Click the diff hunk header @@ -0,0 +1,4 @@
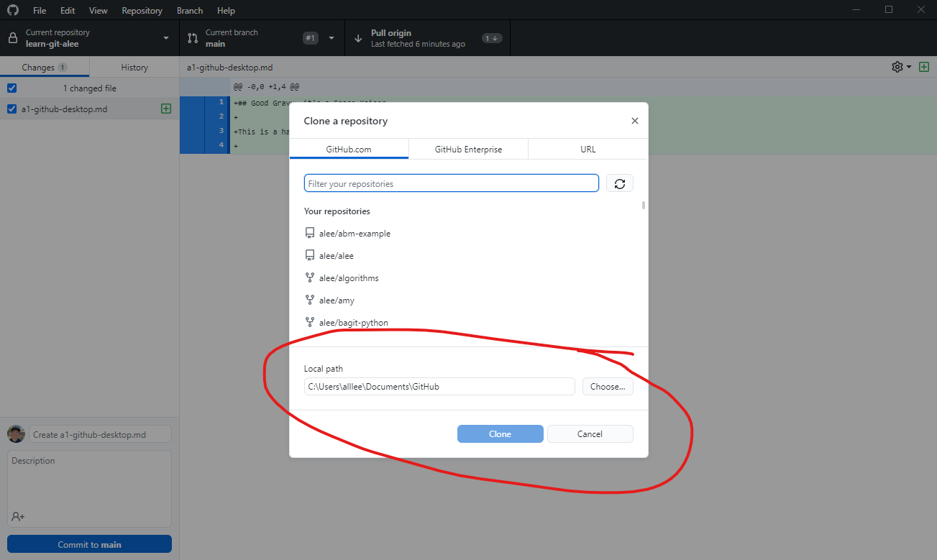 266,87
